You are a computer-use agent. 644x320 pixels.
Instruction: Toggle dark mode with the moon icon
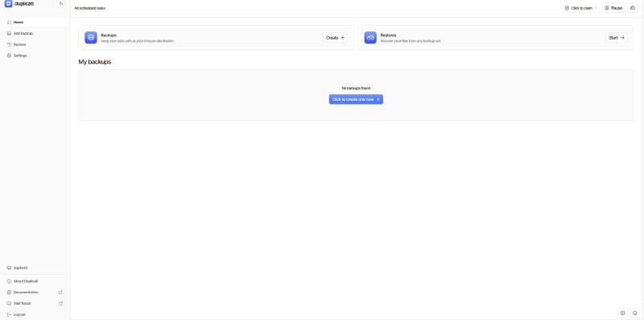click(x=61, y=4)
